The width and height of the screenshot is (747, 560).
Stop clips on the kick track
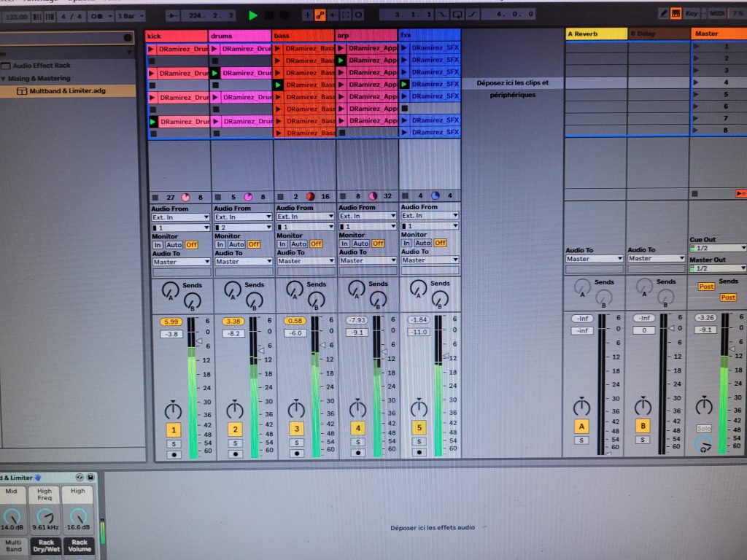(155, 197)
